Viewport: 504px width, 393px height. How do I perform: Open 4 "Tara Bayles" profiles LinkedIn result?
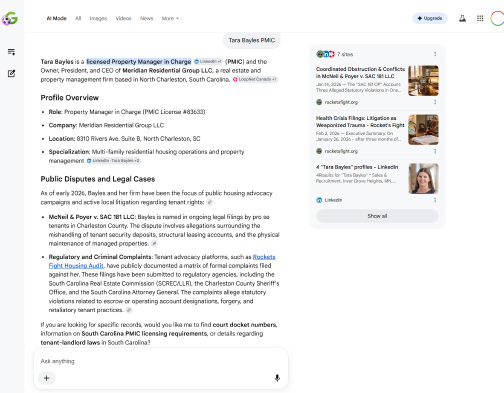357,167
